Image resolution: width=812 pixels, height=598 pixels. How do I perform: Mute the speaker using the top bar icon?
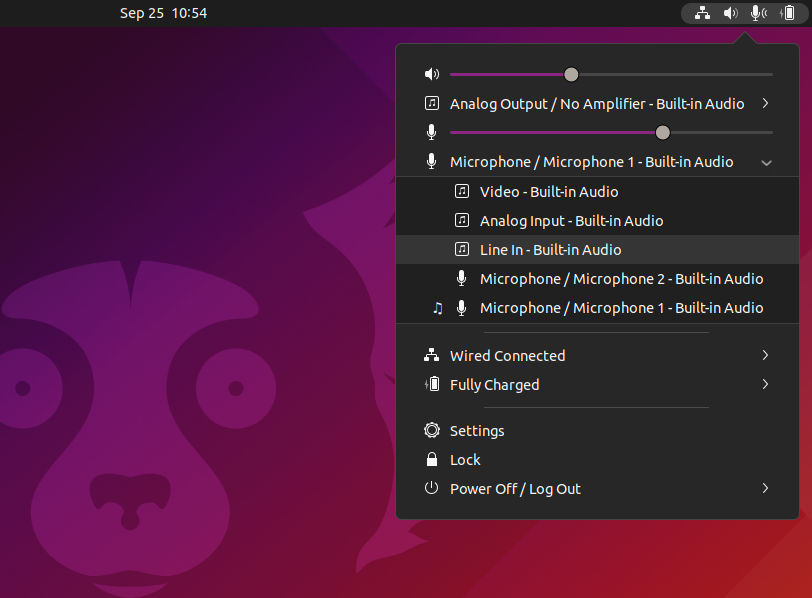728,13
